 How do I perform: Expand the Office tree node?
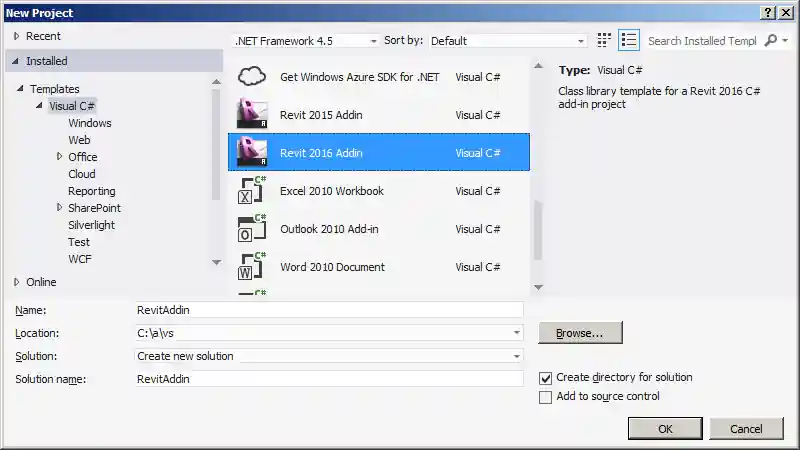[x=59, y=157]
